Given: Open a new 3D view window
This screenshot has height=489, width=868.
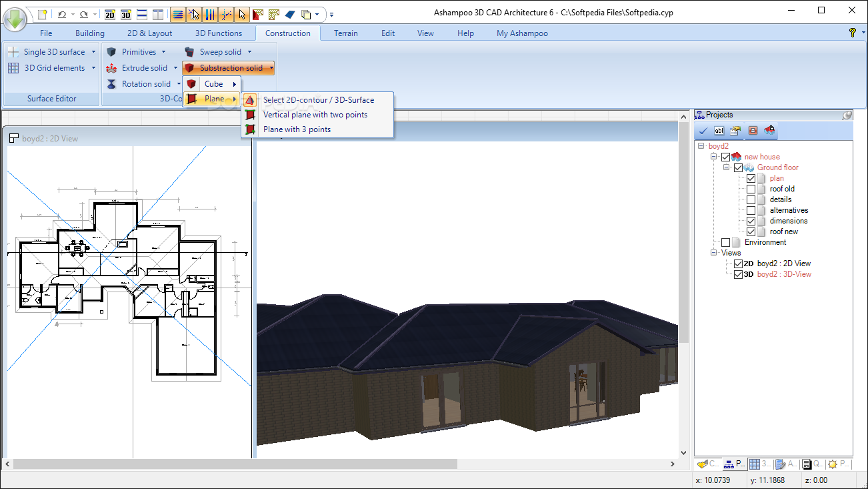Looking at the screenshot, I should tap(125, 14).
